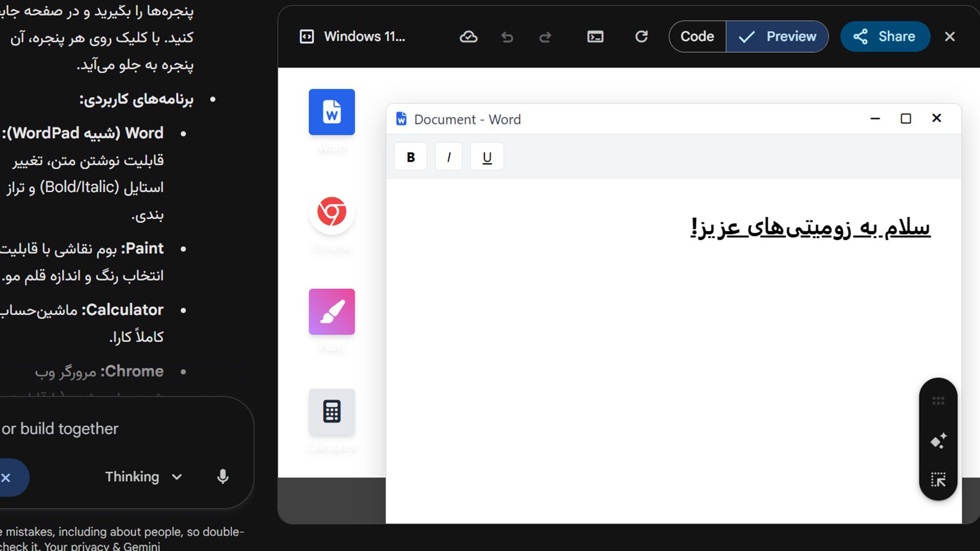
Task: Maximize the Document - Word window
Action: (906, 118)
